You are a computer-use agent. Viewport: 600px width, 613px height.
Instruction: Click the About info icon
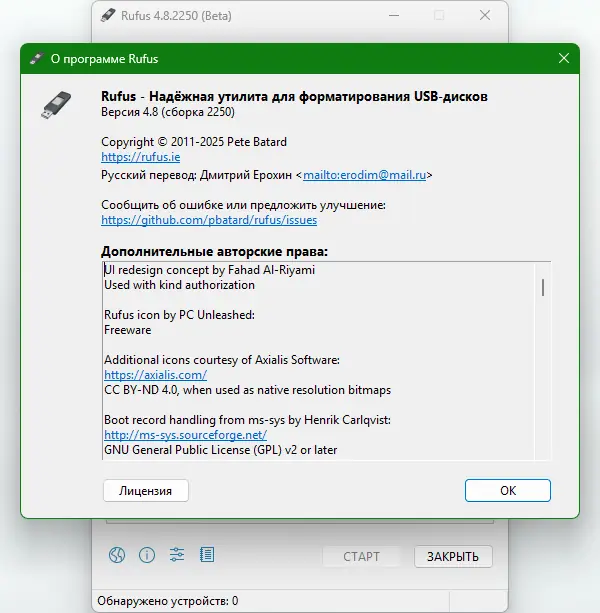[x=147, y=555]
